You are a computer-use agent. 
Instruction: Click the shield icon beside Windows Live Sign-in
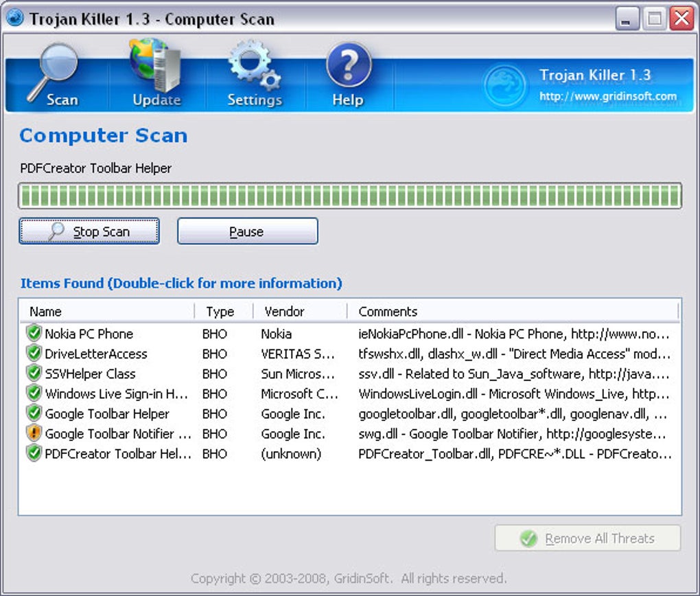pyautogui.click(x=34, y=393)
